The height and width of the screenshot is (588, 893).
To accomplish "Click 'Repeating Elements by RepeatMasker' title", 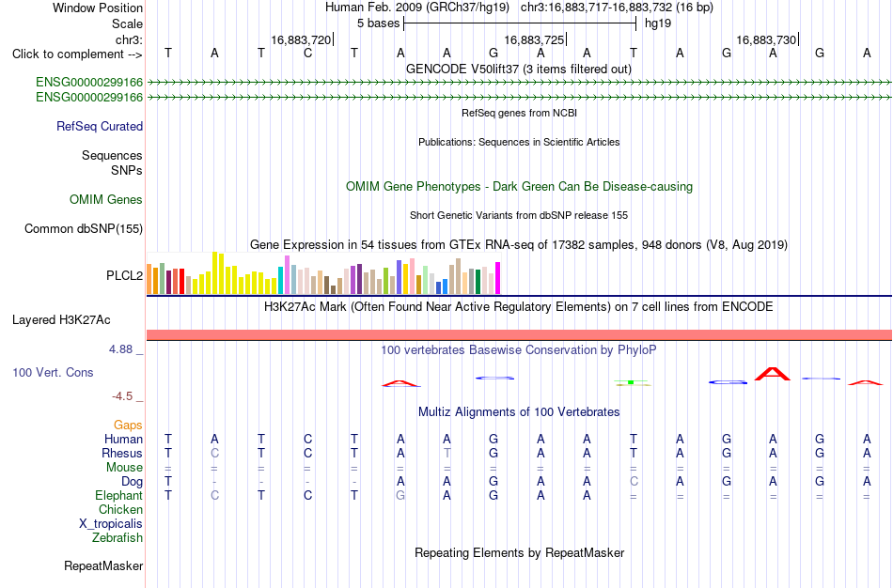I will point(520,552).
